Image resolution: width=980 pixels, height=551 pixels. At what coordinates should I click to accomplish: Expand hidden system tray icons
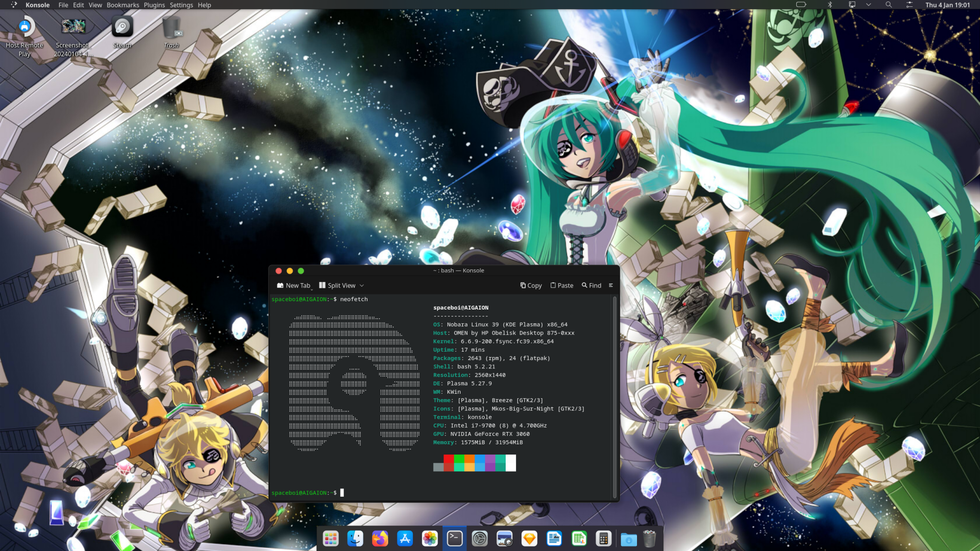(868, 5)
